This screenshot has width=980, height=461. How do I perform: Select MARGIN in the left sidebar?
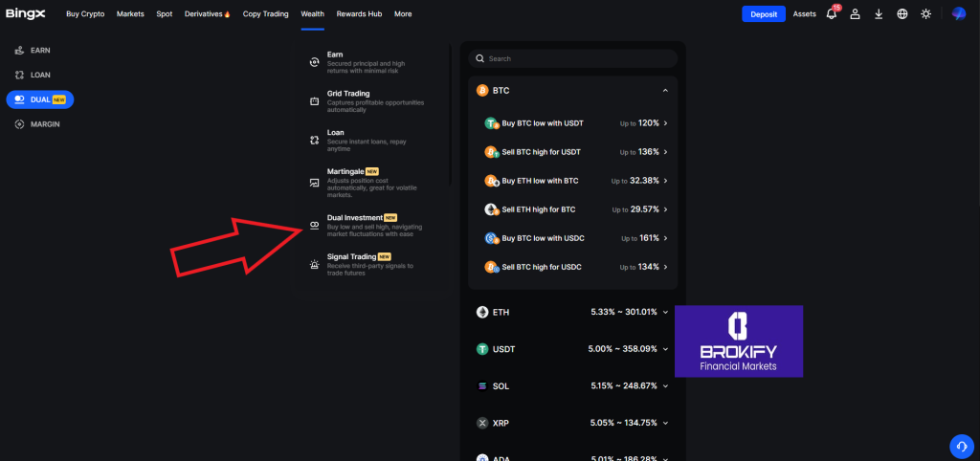click(44, 124)
